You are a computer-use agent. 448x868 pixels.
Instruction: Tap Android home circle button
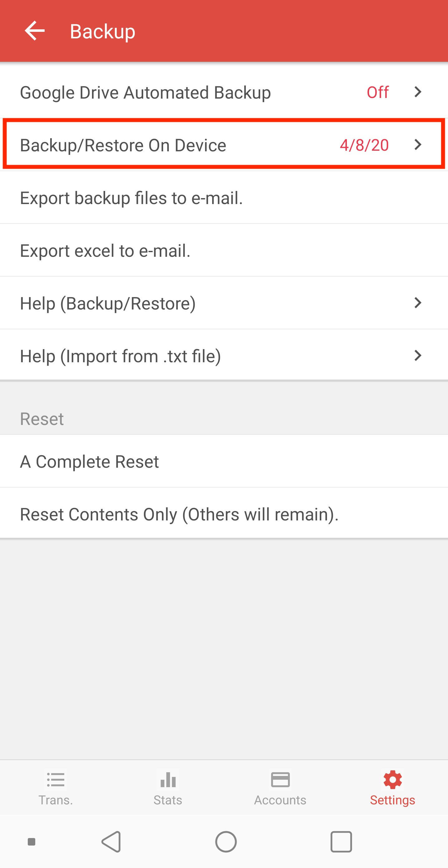pyautogui.click(x=226, y=842)
